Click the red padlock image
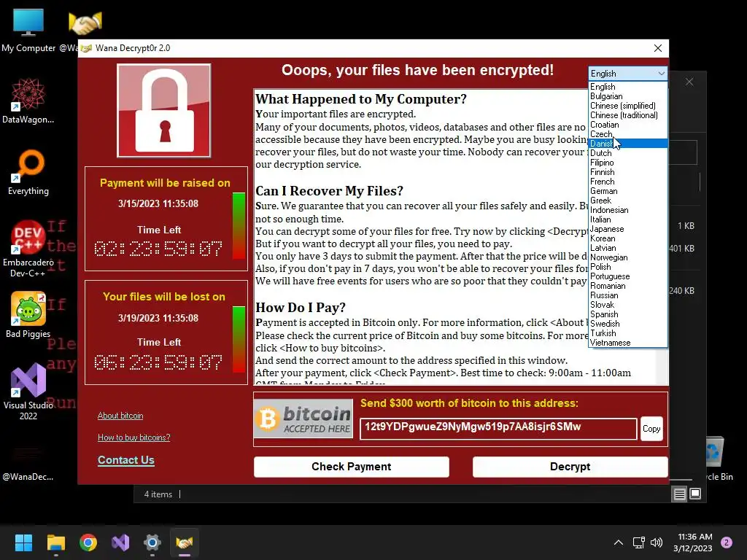The height and width of the screenshot is (560, 747). coord(164,111)
